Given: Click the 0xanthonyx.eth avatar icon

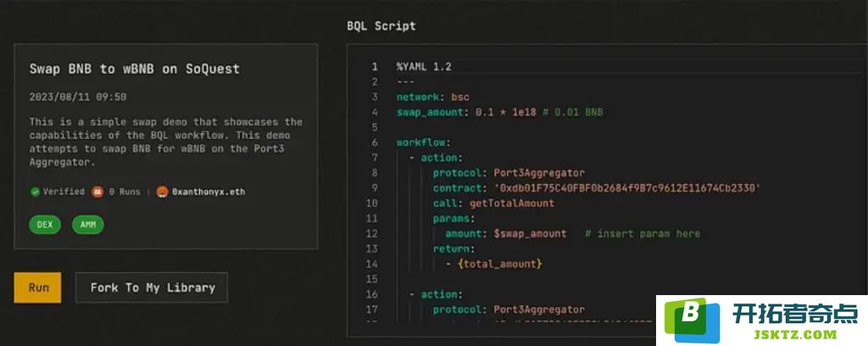Looking at the screenshot, I should pyautogui.click(x=162, y=193).
